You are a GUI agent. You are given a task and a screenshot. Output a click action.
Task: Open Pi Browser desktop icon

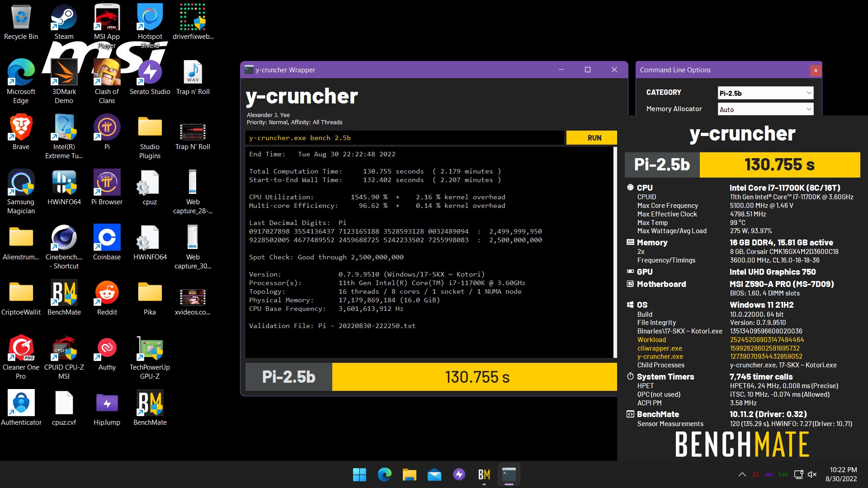(x=107, y=188)
